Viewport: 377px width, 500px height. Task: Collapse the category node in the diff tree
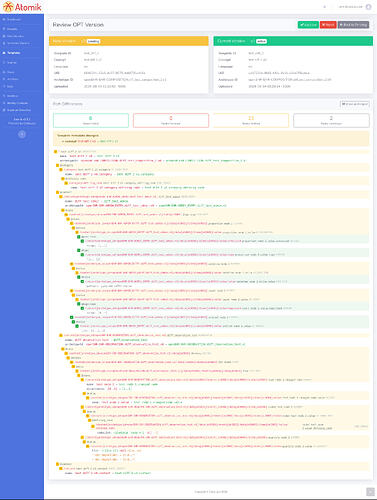[57, 165]
